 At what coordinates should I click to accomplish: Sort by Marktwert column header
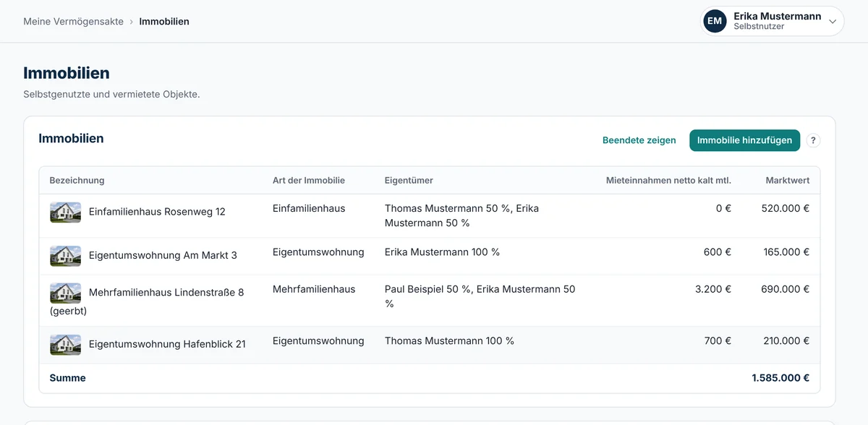point(788,180)
